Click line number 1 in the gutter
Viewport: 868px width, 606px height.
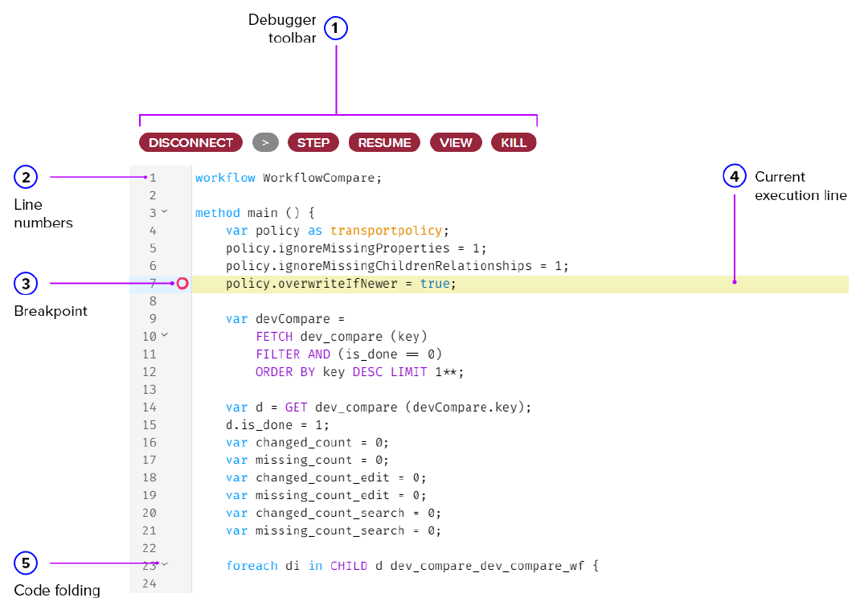[x=154, y=177]
